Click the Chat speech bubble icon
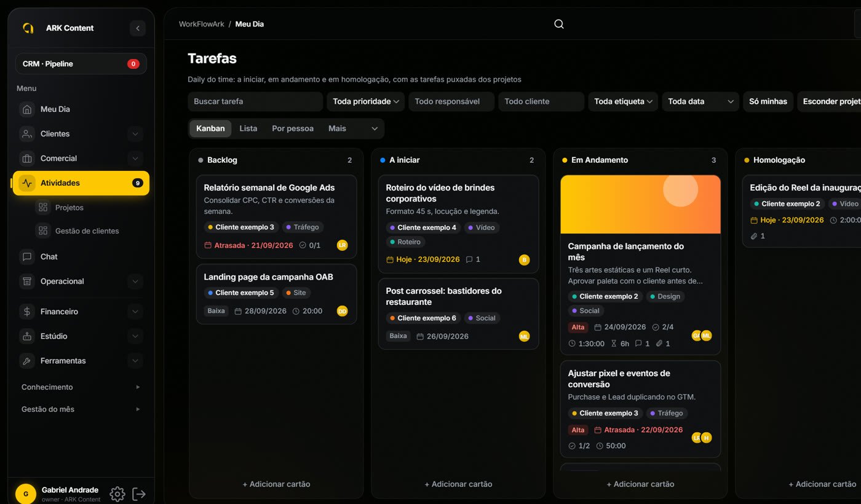 coord(26,257)
